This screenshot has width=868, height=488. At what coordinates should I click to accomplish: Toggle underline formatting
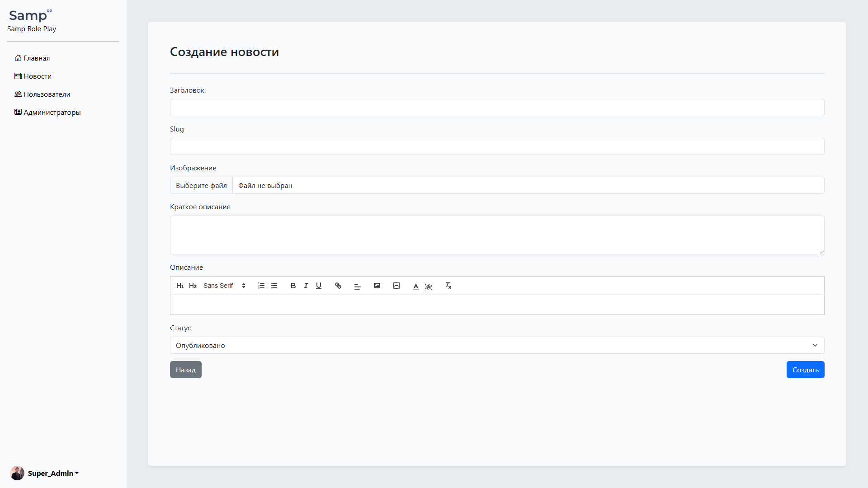(319, 286)
